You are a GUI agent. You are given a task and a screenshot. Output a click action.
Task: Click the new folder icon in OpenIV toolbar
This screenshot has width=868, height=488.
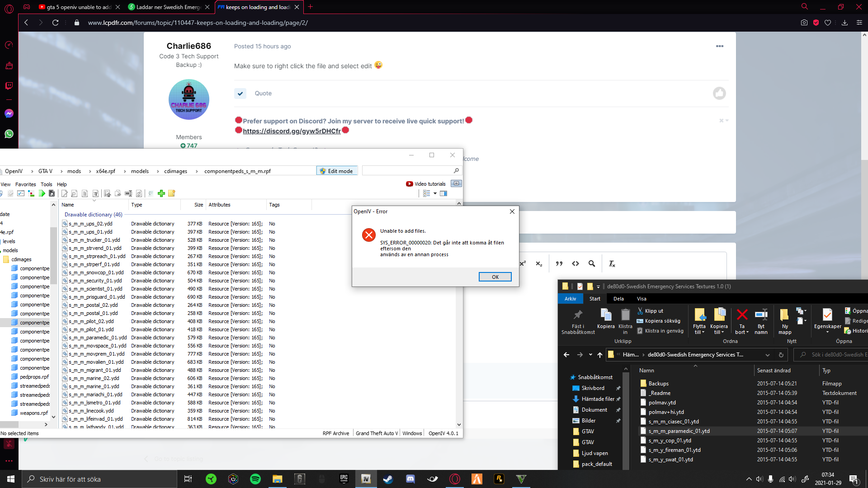(x=171, y=193)
